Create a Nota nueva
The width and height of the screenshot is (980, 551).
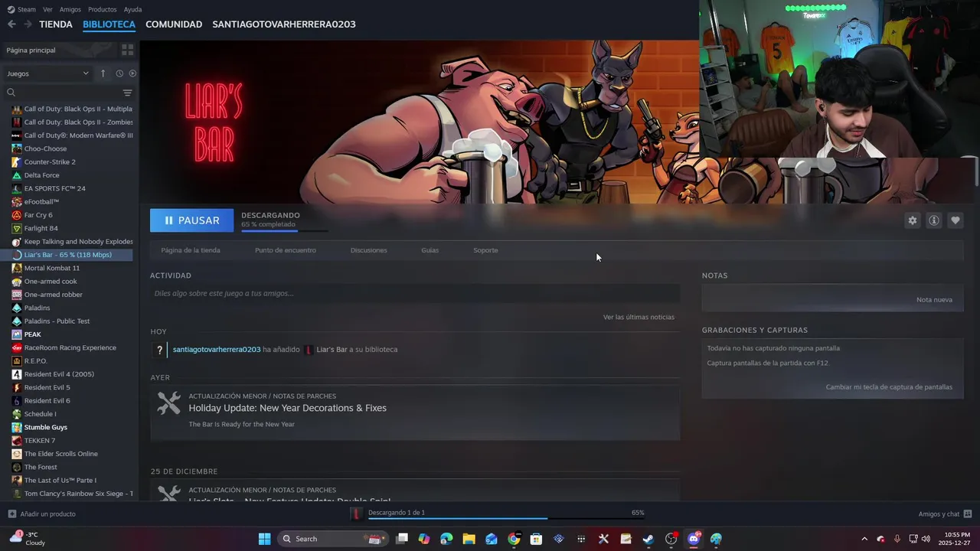pos(934,299)
